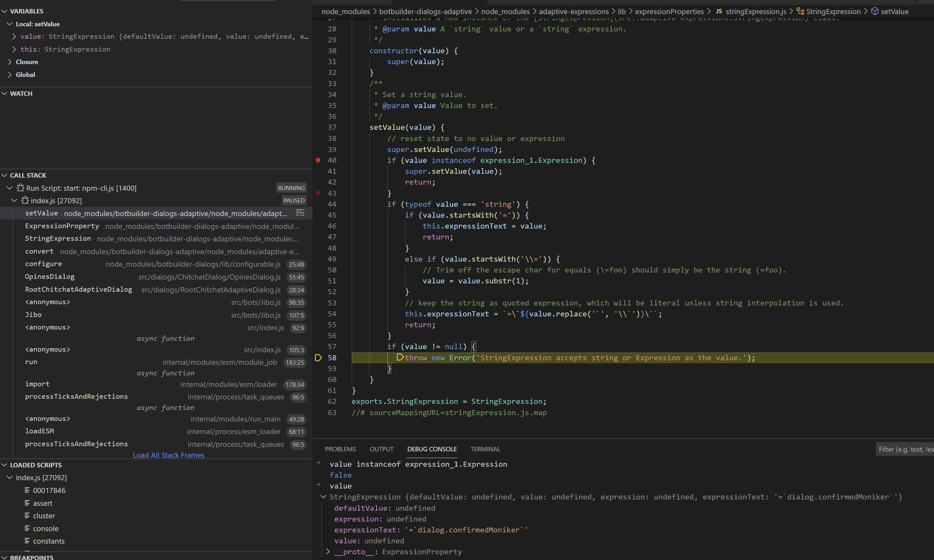Collapse the VARIABLES section
This screenshot has width=934, height=560.
[4, 11]
